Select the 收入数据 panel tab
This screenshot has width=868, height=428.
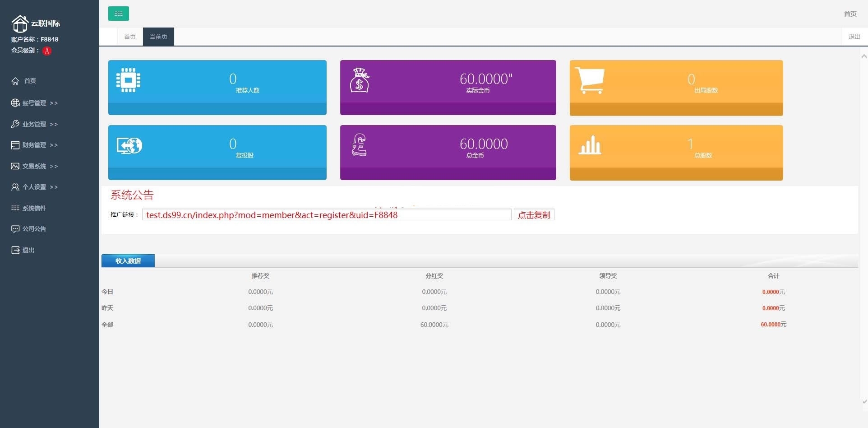coord(128,261)
